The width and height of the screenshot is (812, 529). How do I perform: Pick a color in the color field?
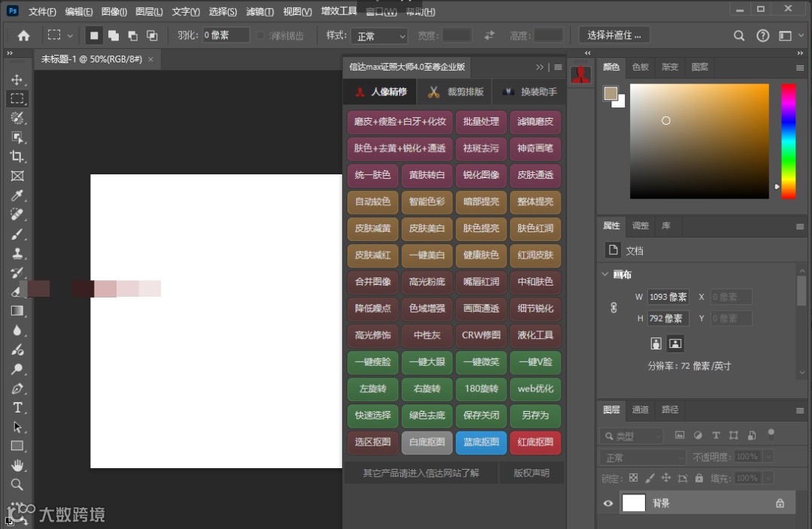[699, 141]
